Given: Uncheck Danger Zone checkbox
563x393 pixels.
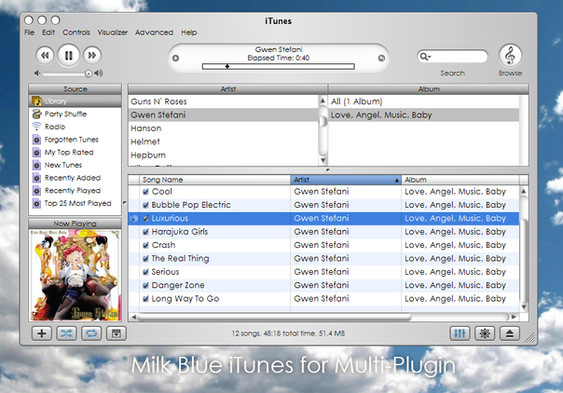Looking at the screenshot, I should [x=146, y=285].
